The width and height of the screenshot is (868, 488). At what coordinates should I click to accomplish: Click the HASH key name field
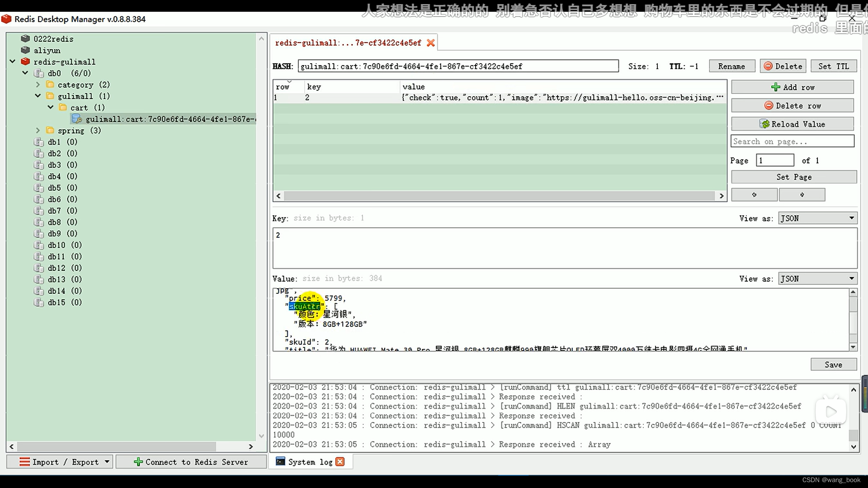coord(458,66)
